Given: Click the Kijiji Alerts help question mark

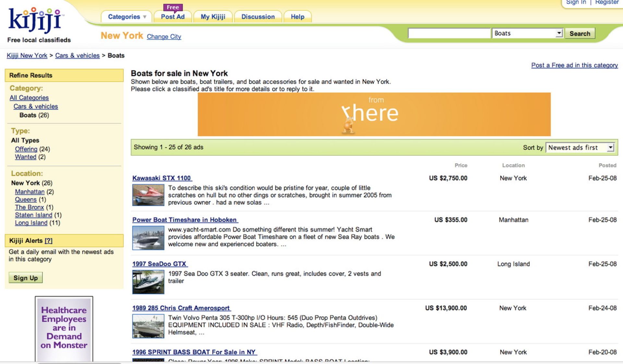Looking at the screenshot, I should [48, 241].
